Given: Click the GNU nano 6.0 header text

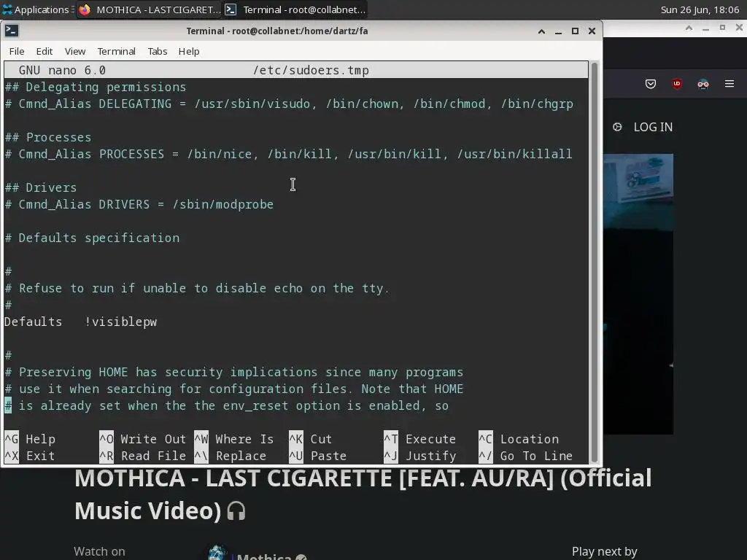Looking at the screenshot, I should point(62,71).
